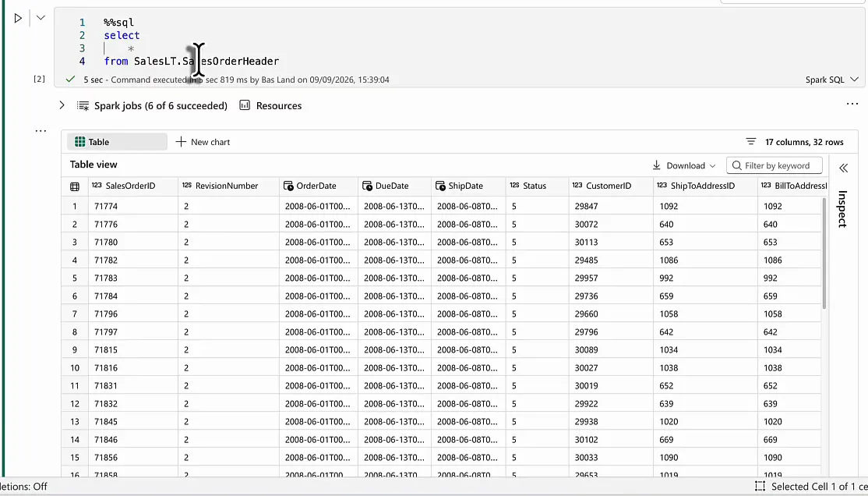This screenshot has width=868, height=496.
Task: Select ShipToAddressID cell 1038
Action: click(705, 368)
